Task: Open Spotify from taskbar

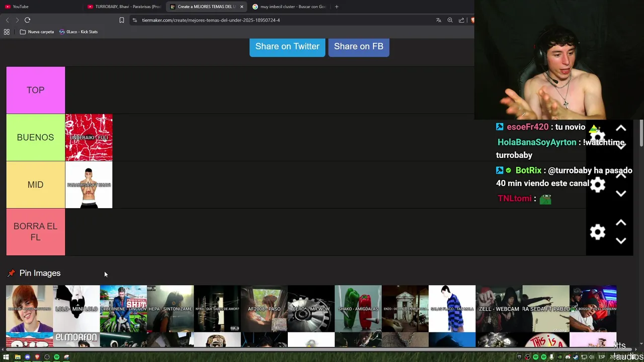Action: [56, 357]
